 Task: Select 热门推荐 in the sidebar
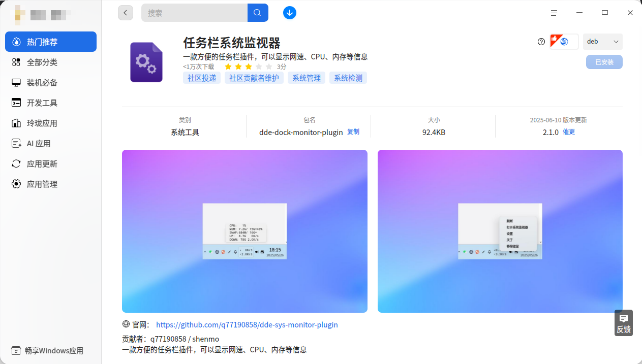click(51, 42)
